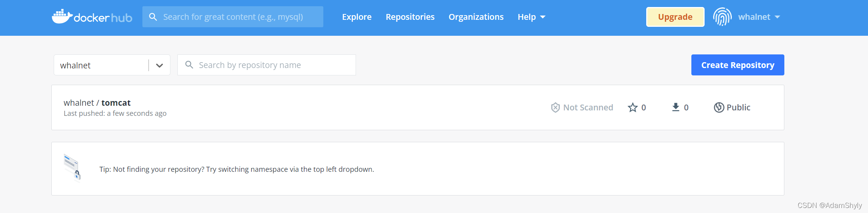
Task: Open the Organizations page
Action: click(x=476, y=17)
